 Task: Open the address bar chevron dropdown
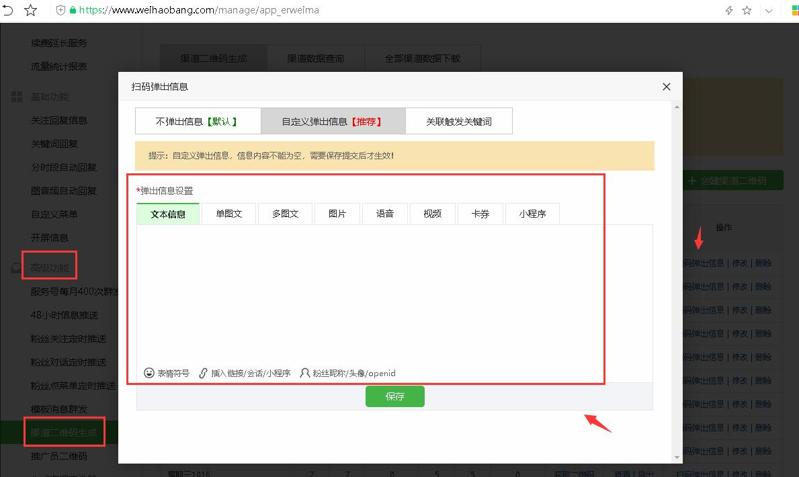click(x=768, y=11)
